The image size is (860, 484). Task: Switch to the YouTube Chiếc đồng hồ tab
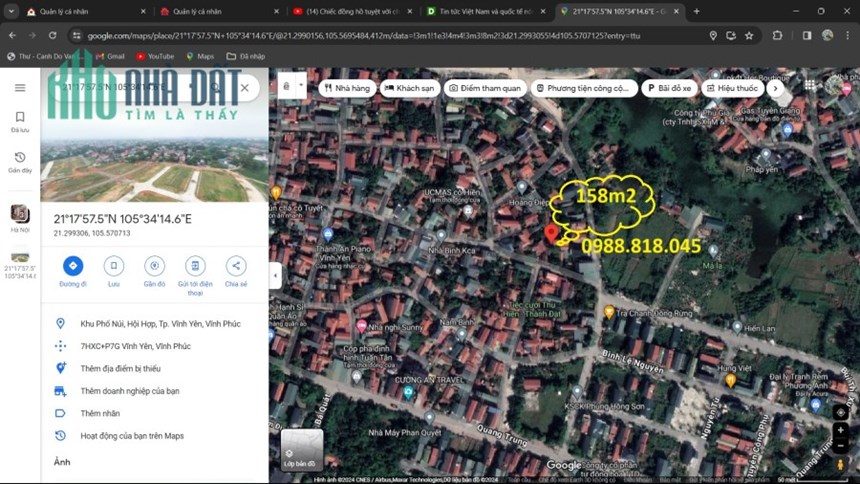tap(352, 11)
